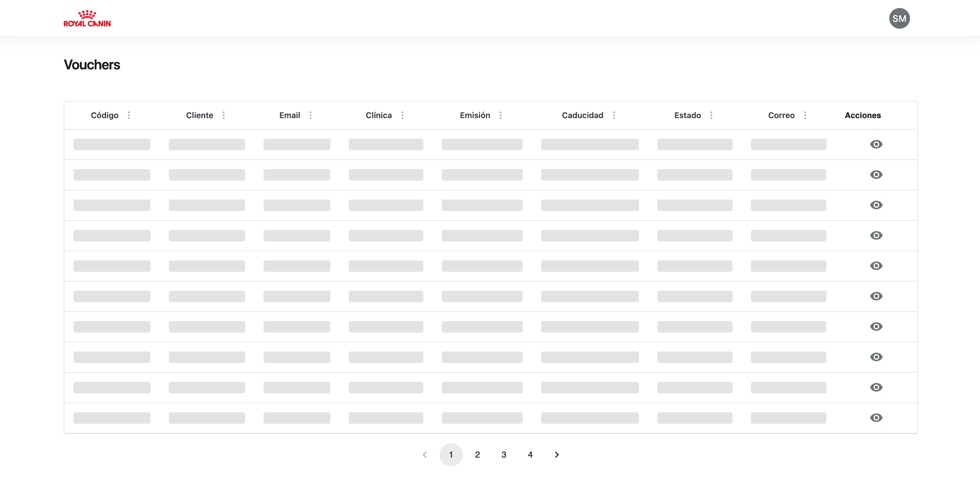This screenshot has width=980, height=504.
Task: Open the Email column three-dot menu
Action: point(310,115)
